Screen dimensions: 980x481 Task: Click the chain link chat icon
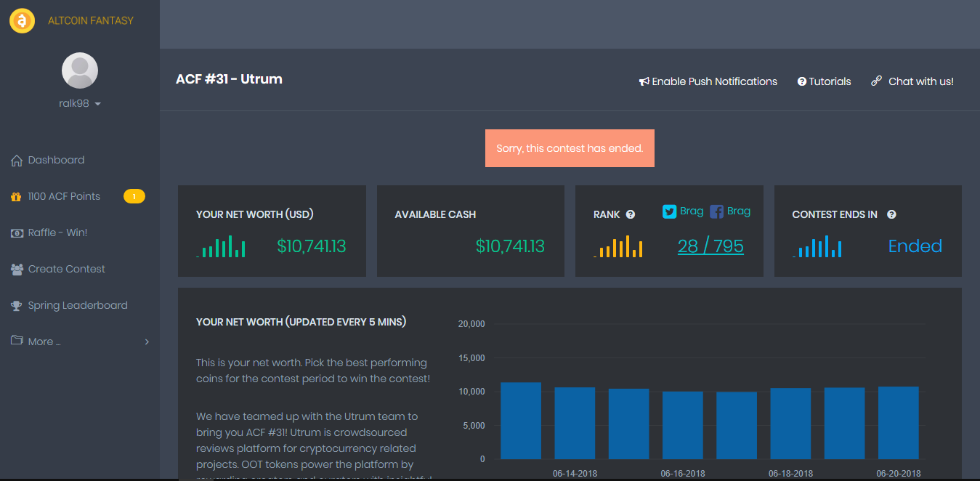point(876,81)
